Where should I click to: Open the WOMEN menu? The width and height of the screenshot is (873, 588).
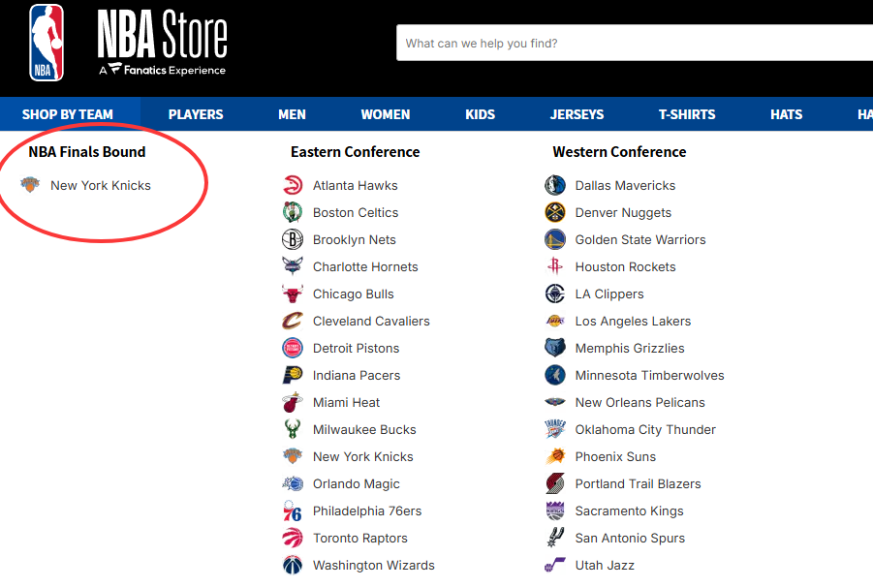386,114
